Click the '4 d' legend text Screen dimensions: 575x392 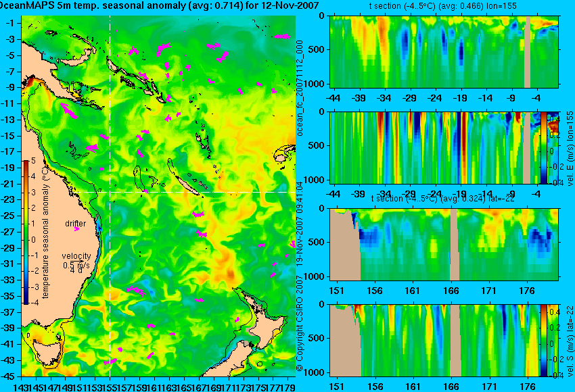(76, 271)
